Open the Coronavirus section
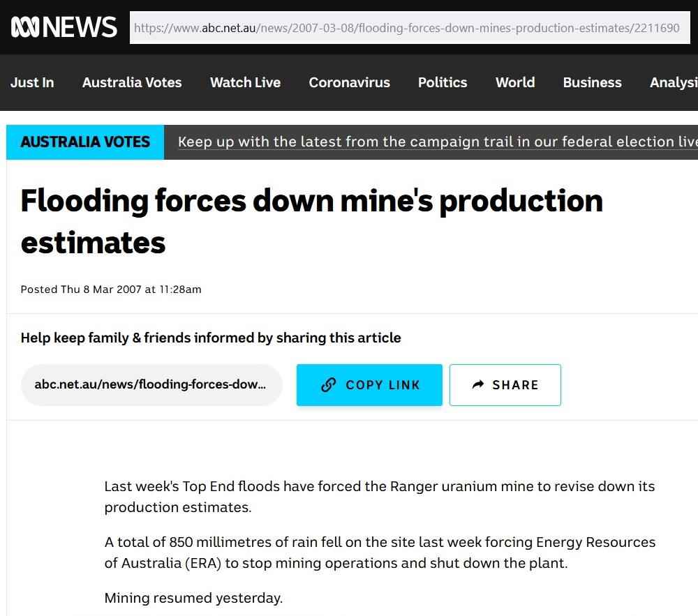Image resolution: width=698 pixels, height=616 pixels. 350,82
